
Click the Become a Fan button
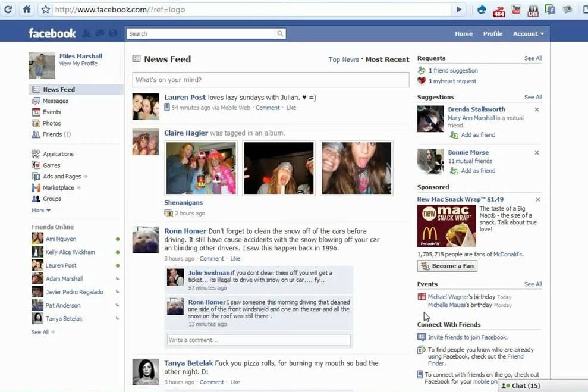coord(447,266)
